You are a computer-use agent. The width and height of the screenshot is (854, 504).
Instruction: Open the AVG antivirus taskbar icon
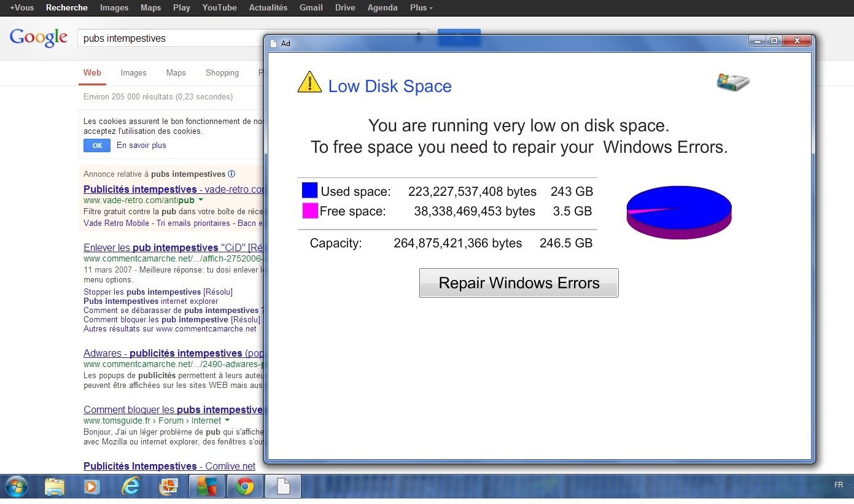(206, 487)
